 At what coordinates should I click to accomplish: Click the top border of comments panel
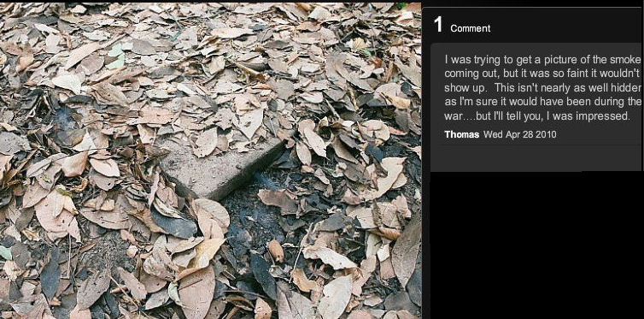point(533,8)
